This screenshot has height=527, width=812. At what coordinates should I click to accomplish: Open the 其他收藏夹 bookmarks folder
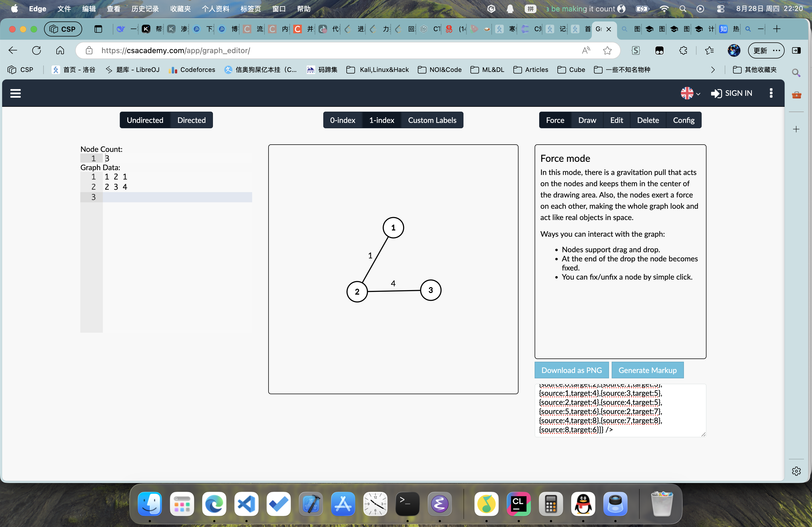coord(755,69)
